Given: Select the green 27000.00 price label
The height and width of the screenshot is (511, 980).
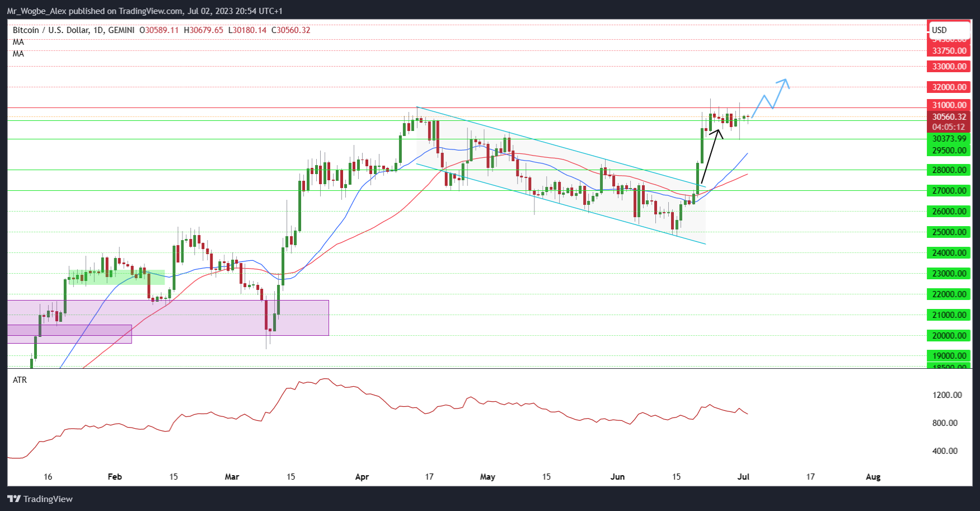Looking at the screenshot, I should point(949,191).
